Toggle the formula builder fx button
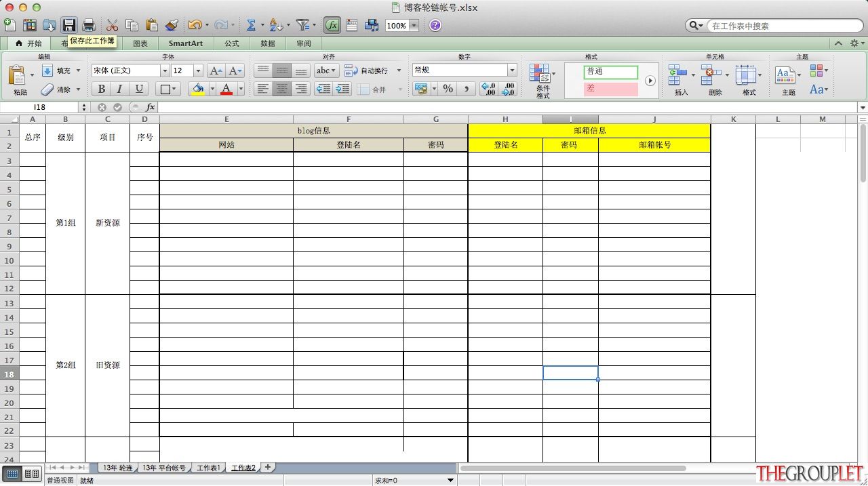 (332, 25)
